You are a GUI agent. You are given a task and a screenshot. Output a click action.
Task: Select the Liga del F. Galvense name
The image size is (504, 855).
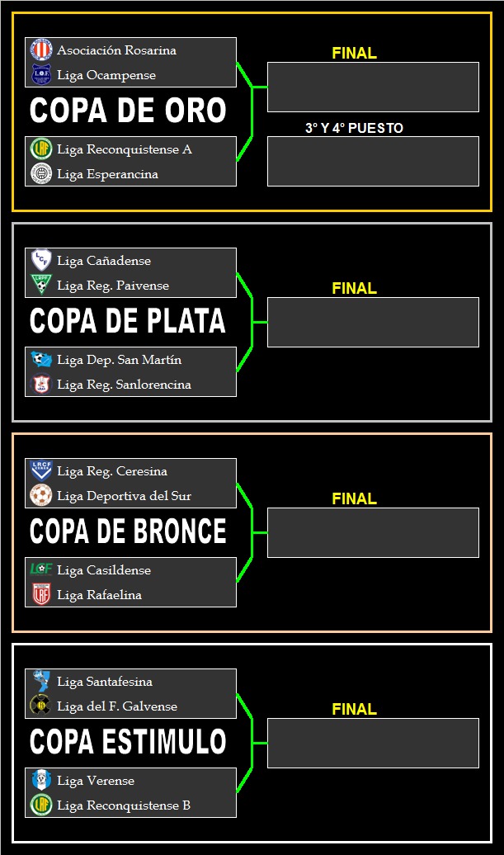click(x=117, y=706)
